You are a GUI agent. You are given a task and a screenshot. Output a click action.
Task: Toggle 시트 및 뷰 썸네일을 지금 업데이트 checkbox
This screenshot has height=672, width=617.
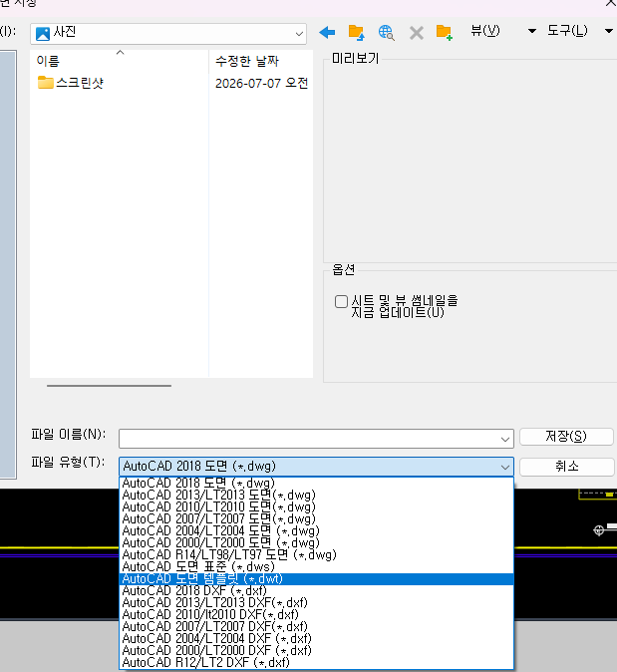(341, 301)
